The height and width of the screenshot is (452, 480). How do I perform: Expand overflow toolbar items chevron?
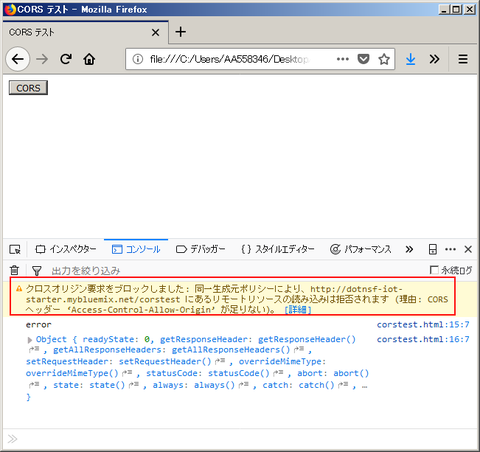[x=434, y=59]
